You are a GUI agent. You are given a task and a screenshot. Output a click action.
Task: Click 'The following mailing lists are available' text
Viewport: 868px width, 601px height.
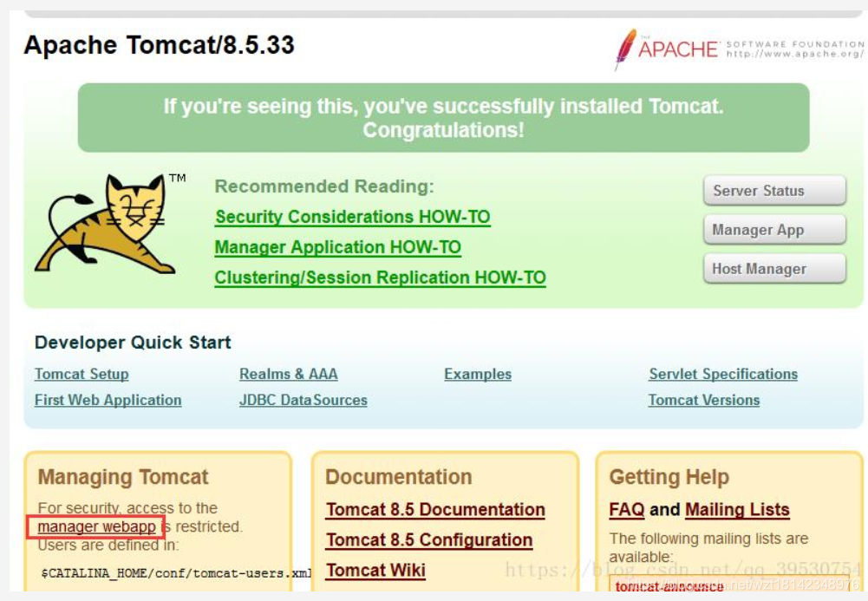[x=708, y=547]
